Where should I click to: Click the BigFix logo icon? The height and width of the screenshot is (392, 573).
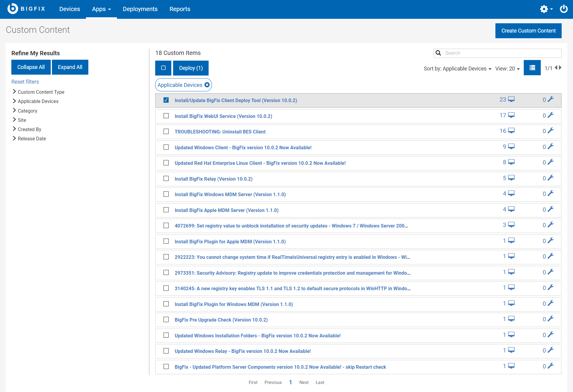click(13, 9)
